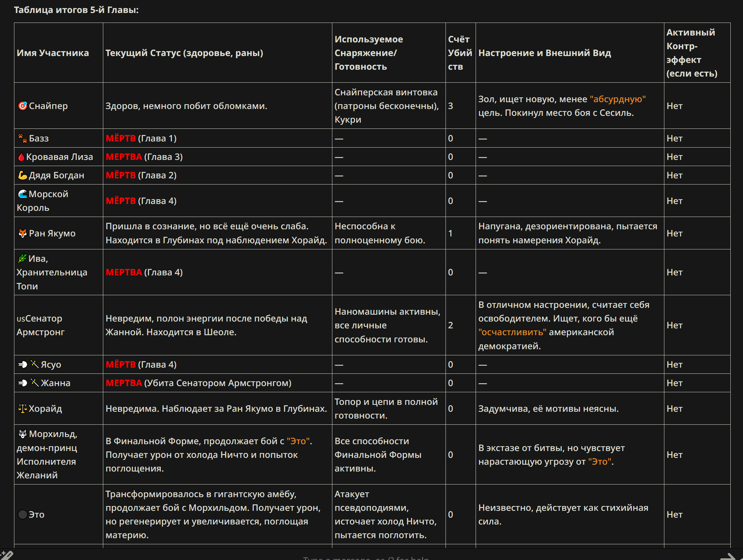
Task: Click 'Атакует псевдоподиями' equipment cell
Action: click(389, 515)
